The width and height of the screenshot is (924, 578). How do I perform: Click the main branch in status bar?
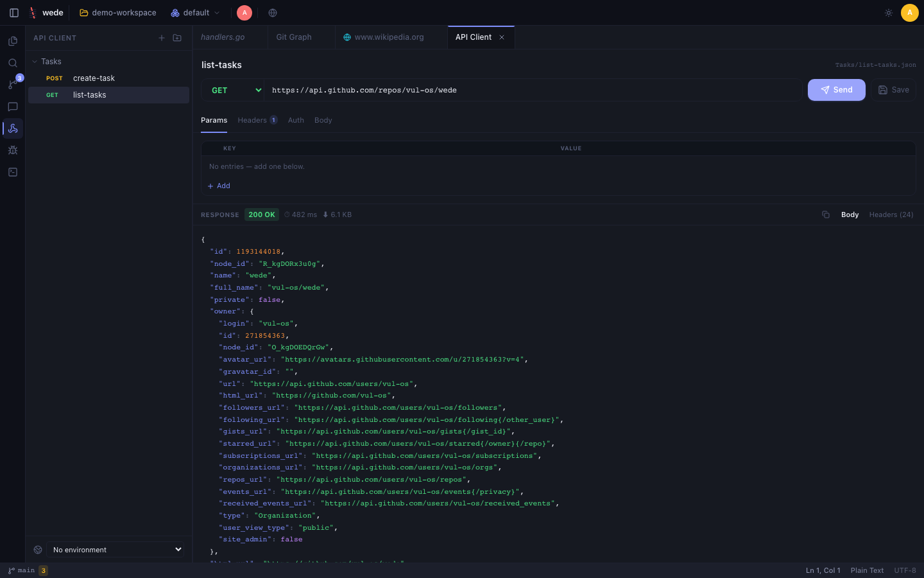click(x=22, y=570)
